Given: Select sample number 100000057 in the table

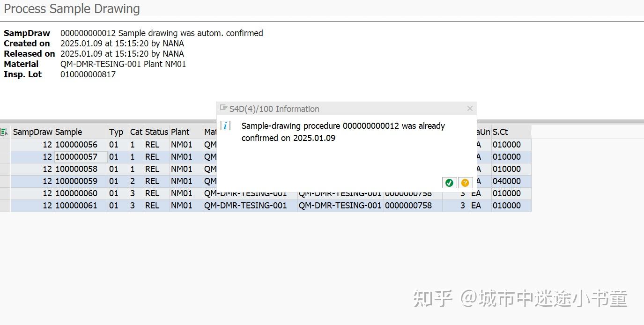Looking at the screenshot, I should click(x=74, y=157).
